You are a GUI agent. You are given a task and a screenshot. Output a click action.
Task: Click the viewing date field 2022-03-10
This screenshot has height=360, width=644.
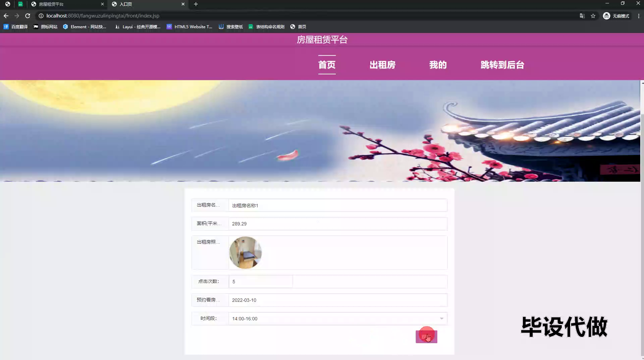(x=338, y=300)
